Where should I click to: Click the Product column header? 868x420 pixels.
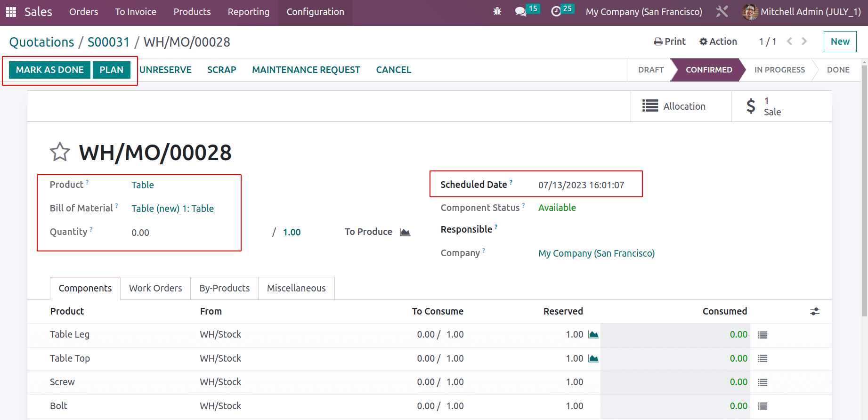pyautogui.click(x=67, y=311)
